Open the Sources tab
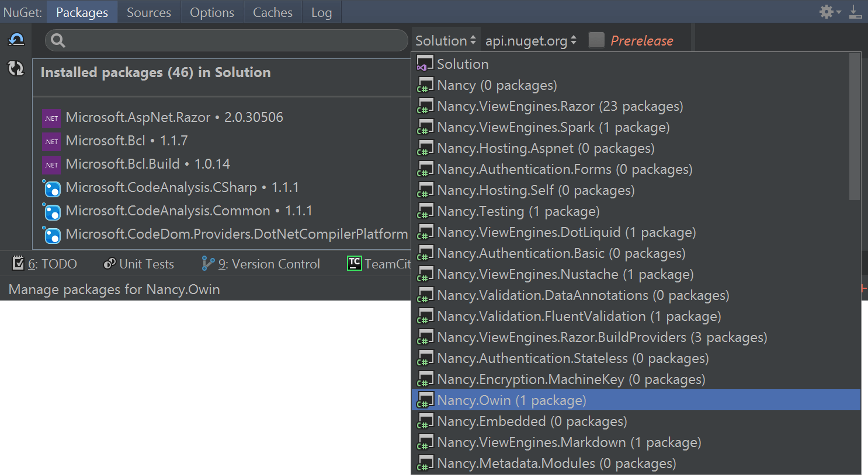Image resolution: width=868 pixels, height=475 pixels. (149, 12)
